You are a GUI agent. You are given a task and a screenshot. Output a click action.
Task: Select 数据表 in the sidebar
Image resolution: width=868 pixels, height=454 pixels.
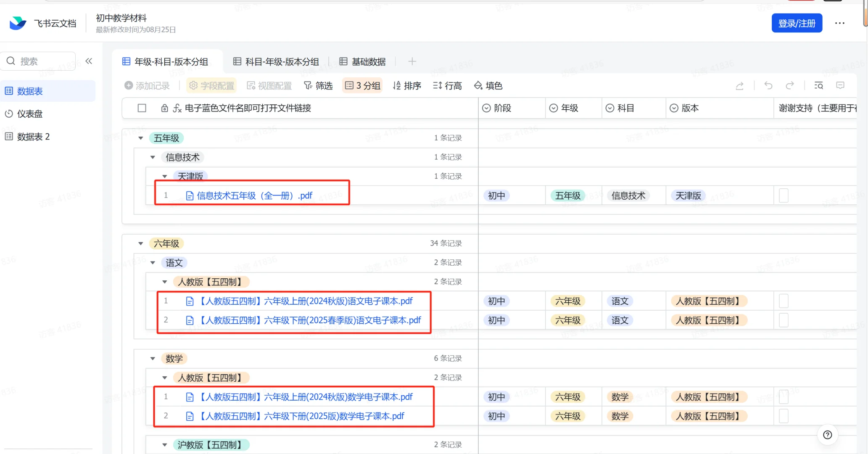pyautogui.click(x=48, y=91)
